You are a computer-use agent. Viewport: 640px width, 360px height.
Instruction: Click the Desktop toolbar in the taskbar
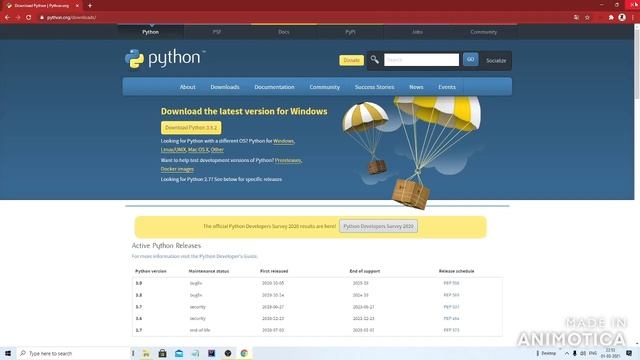[549, 353]
